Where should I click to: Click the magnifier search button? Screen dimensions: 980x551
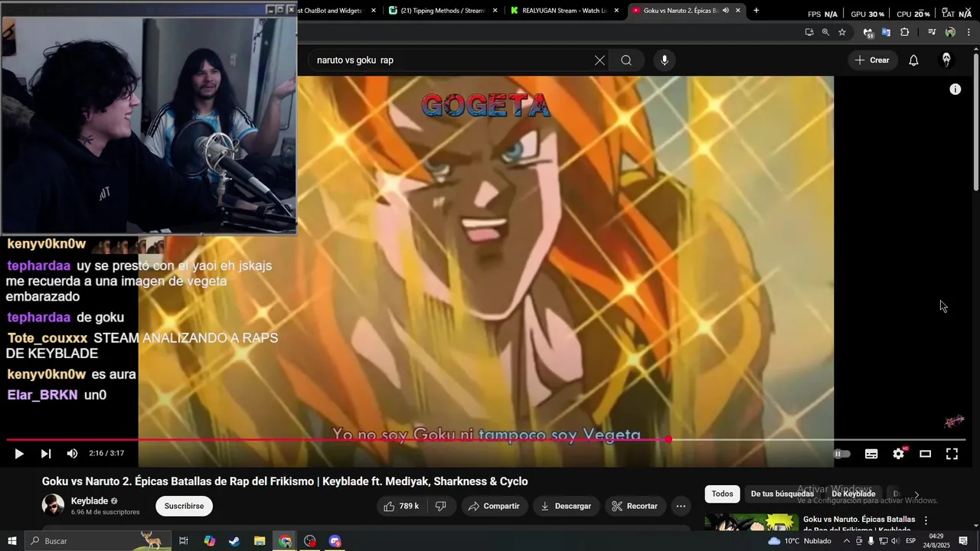coord(626,60)
